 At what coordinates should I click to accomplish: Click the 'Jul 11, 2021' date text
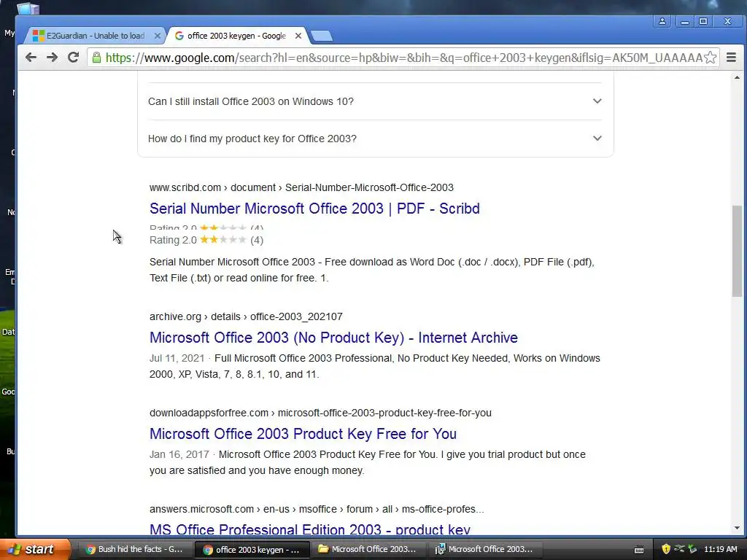tap(177, 358)
